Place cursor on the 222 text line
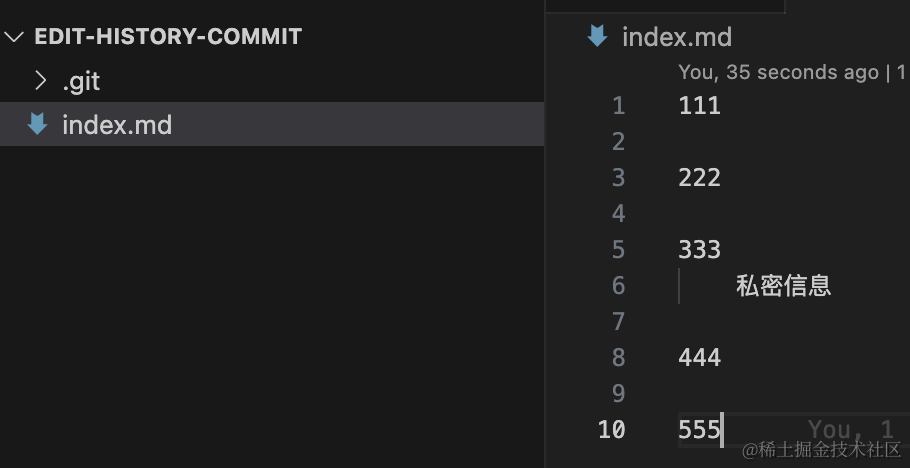Viewport: 910px width, 468px height. tap(699, 178)
